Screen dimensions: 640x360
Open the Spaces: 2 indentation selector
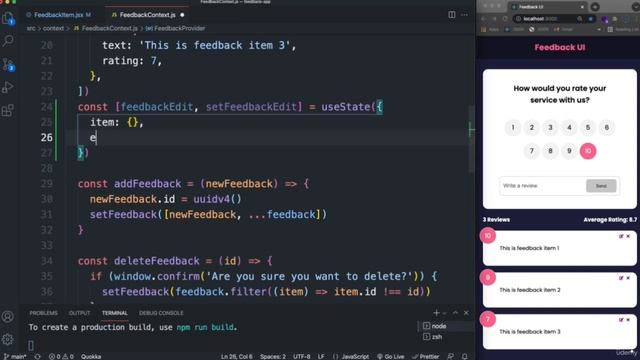coord(273,356)
